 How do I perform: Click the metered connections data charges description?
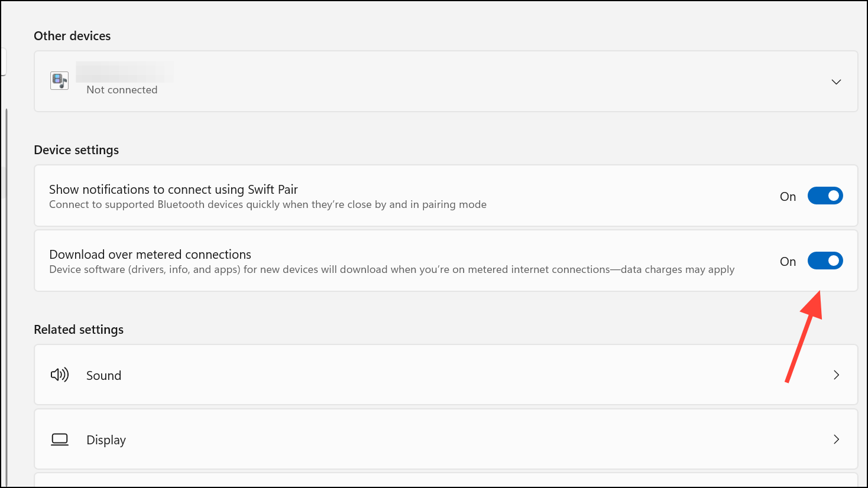[x=391, y=270]
